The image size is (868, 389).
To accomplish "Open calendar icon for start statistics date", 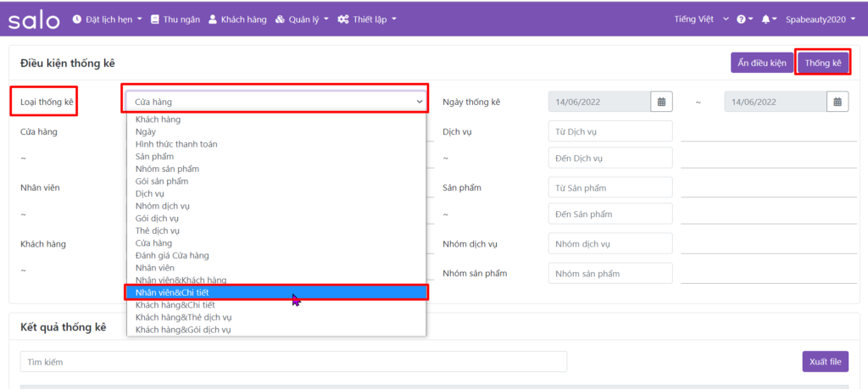I will (661, 102).
